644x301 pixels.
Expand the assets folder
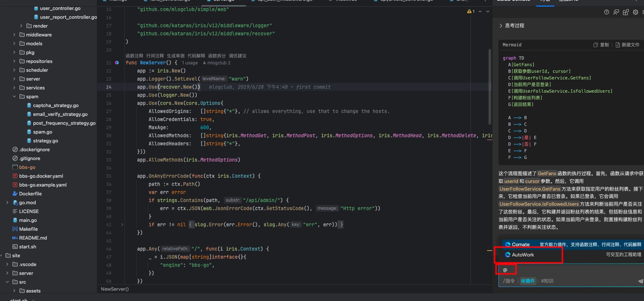point(14,291)
